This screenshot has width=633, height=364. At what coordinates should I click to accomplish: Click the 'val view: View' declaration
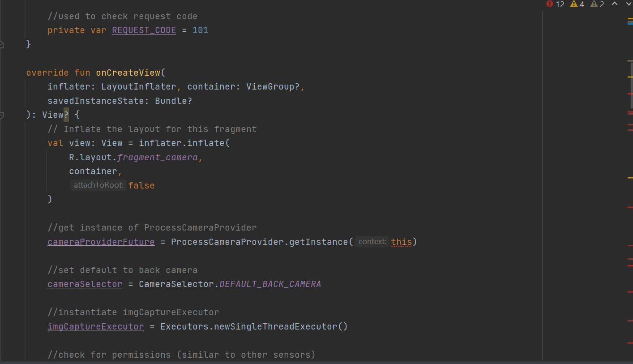click(85, 143)
